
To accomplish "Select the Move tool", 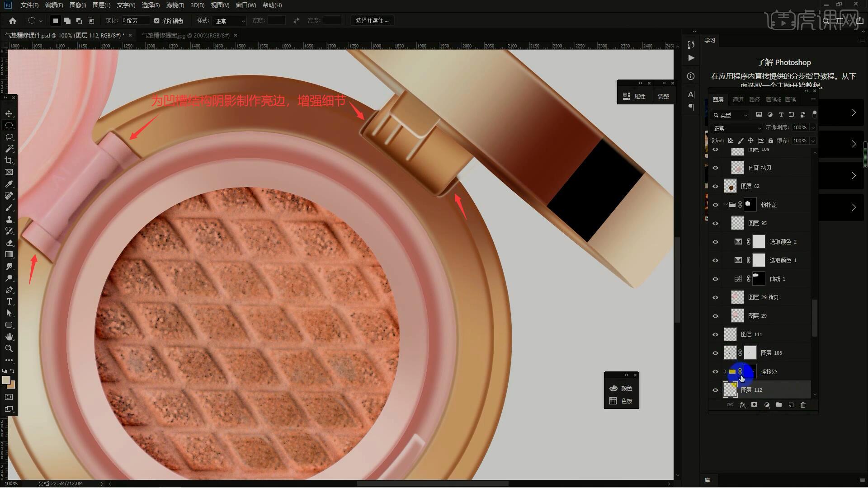I will (x=9, y=113).
